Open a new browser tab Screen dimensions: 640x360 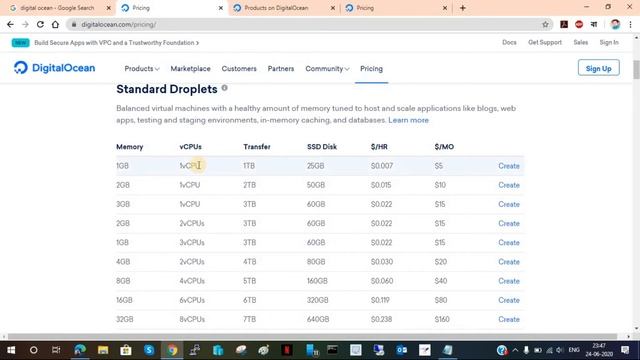click(x=462, y=8)
